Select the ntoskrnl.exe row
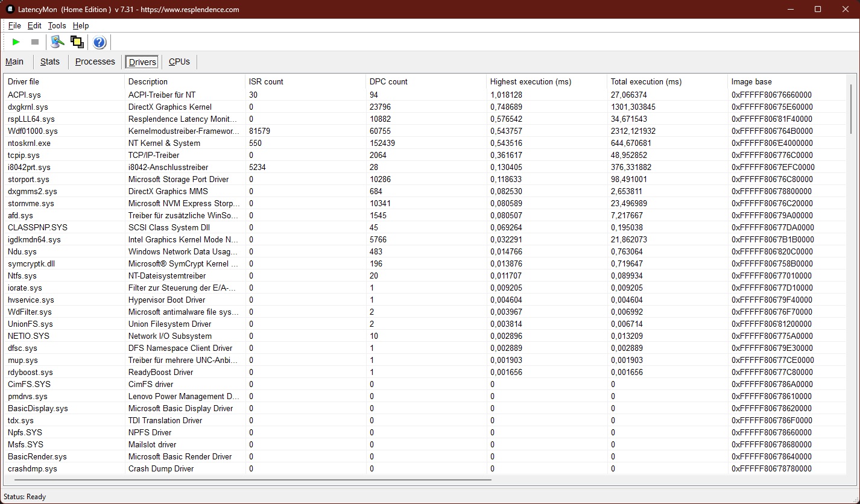Viewport: 860px width, 504px height. [425, 143]
